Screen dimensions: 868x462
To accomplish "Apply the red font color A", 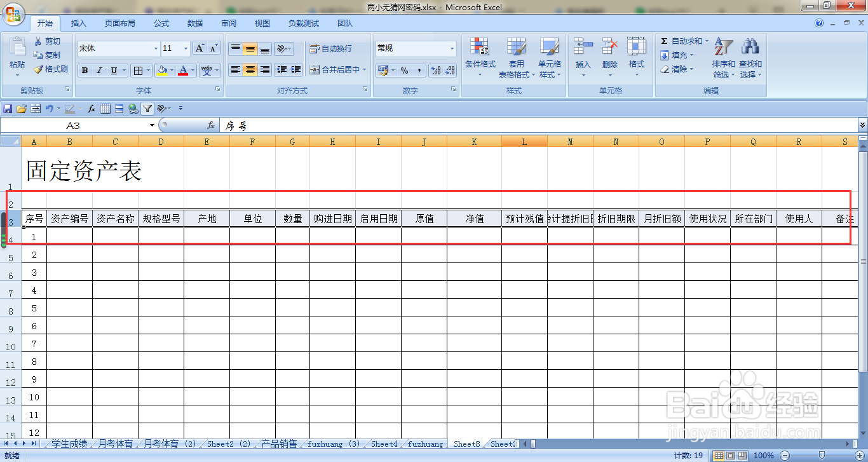I will (x=184, y=71).
